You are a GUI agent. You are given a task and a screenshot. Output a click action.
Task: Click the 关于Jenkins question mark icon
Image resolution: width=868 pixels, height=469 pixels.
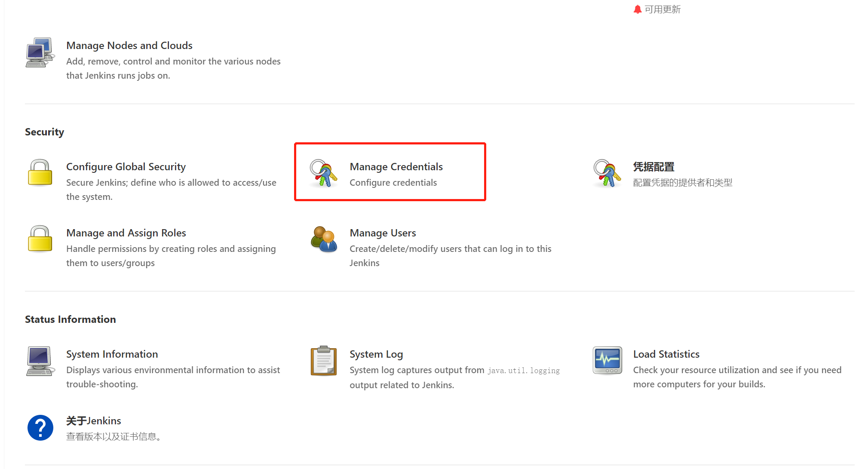(40, 427)
